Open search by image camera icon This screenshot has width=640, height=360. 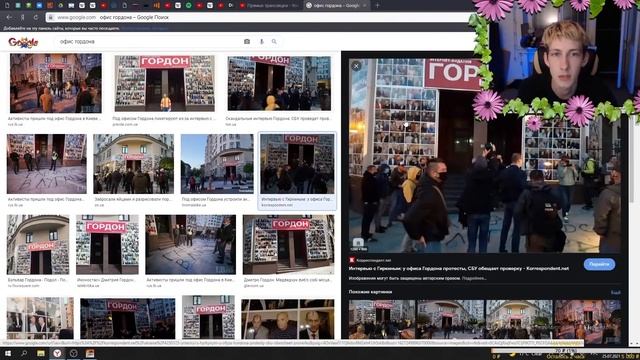click(247, 42)
